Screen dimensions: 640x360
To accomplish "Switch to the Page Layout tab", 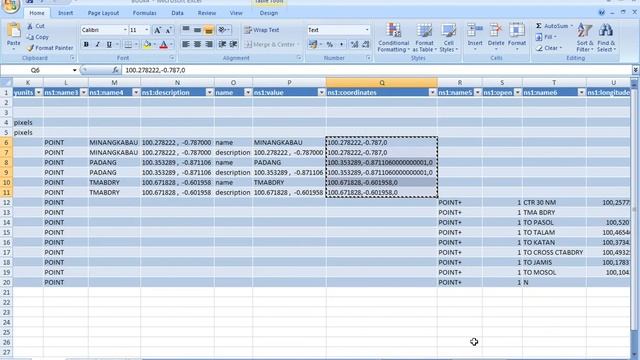I will [103, 13].
